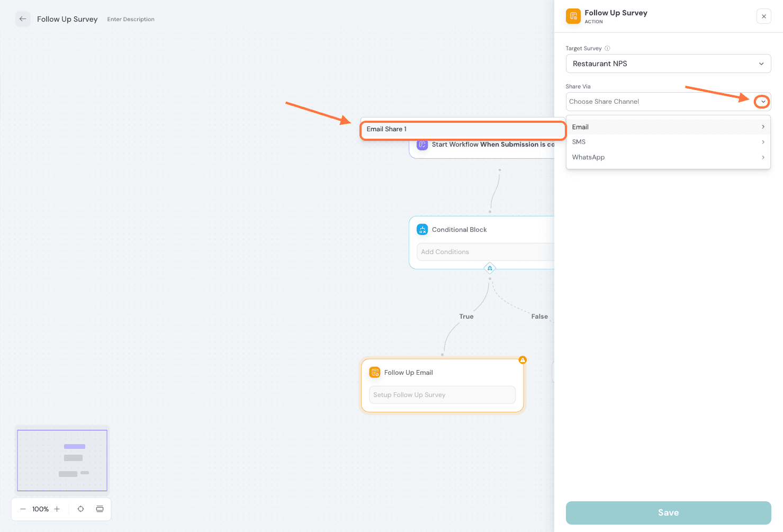Collapse the Share Via dropdown chevron
Screen dimensions: 783x532
[x=762, y=102]
